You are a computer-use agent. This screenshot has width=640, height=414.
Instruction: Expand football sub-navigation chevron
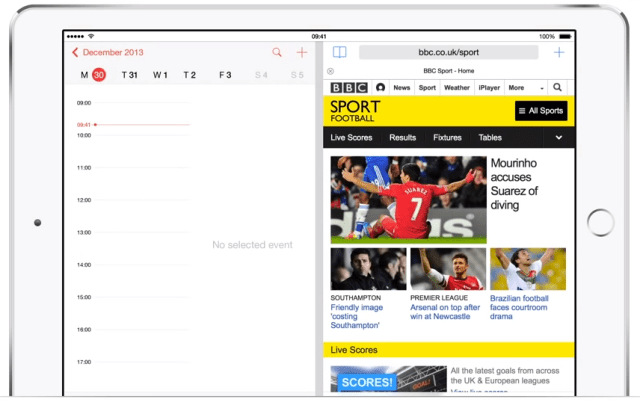(559, 138)
